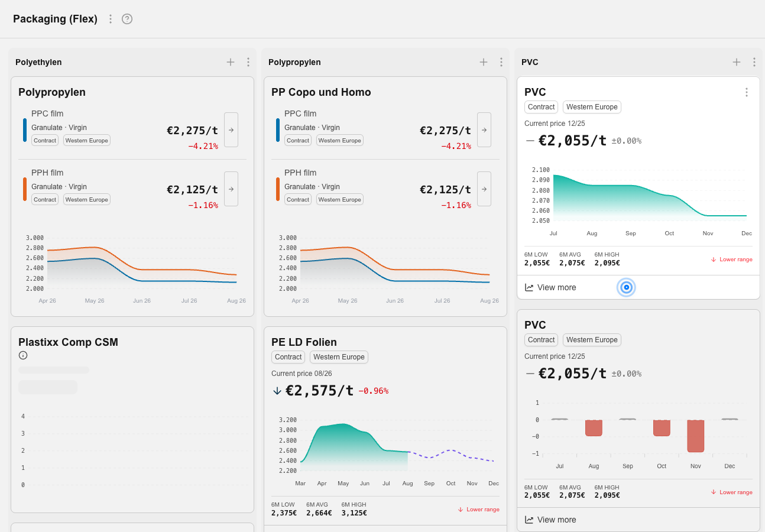
Task: Open Polyethylen column options menu
Action: pos(248,62)
